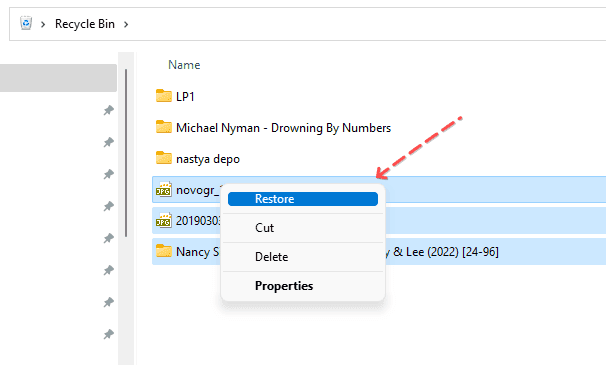This screenshot has width=606, height=365.
Task: Select the LP1 folder icon
Action: (x=164, y=96)
